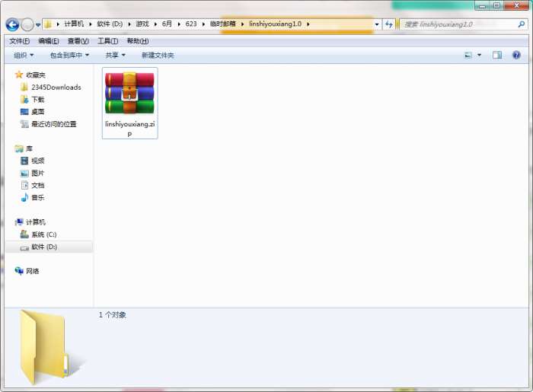
Task: Select the 游戏 breadcrumb segment
Action: point(142,24)
